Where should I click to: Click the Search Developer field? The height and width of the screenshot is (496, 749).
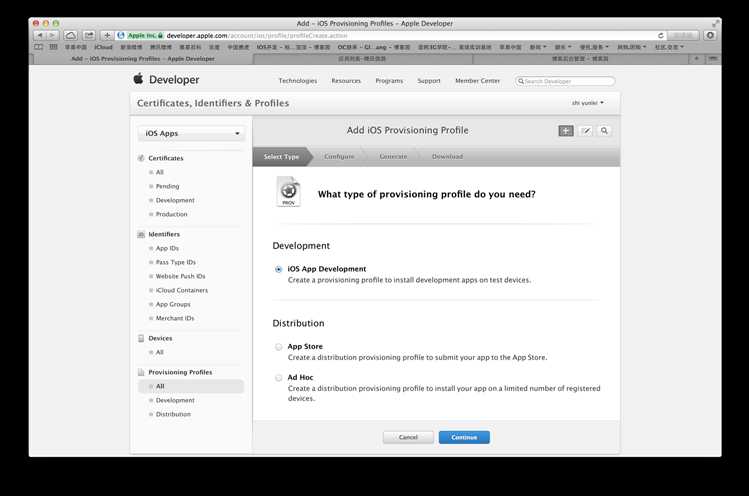[x=565, y=81]
